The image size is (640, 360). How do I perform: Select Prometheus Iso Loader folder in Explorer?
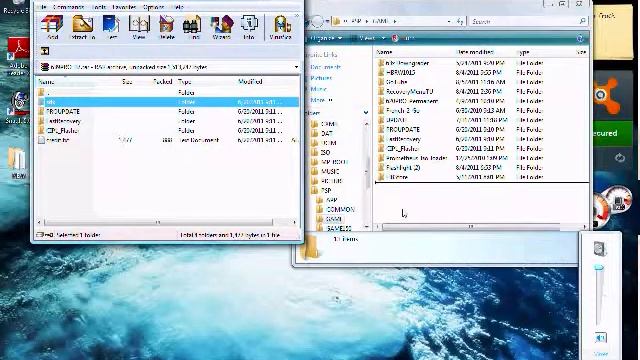pyautogui.click(x=416, y=158)
